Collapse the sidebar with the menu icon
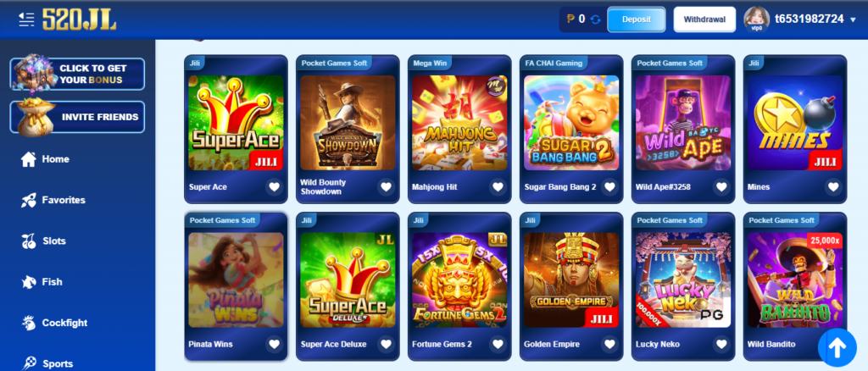868x371 pixels. click(x=26, y=19)
